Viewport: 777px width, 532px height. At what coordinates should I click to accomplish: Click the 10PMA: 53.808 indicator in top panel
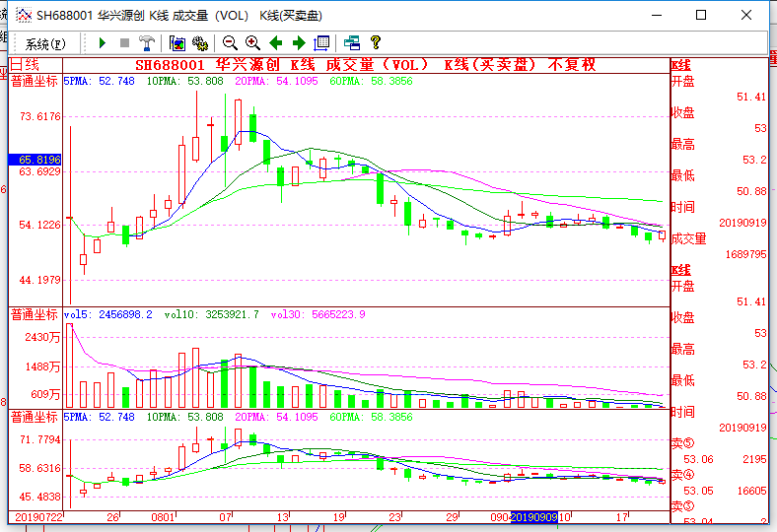pyautogui.click(x=184, y=81)
